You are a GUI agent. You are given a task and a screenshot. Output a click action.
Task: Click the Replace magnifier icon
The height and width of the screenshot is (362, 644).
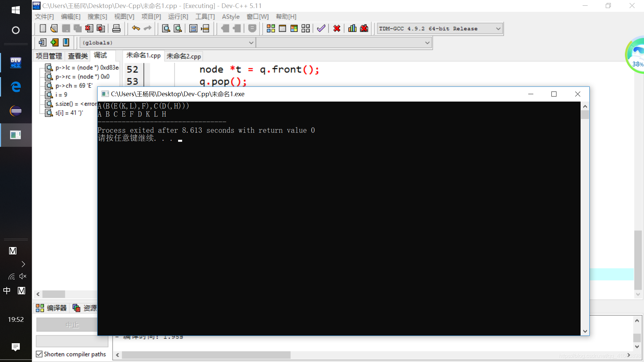coord(178,28)
